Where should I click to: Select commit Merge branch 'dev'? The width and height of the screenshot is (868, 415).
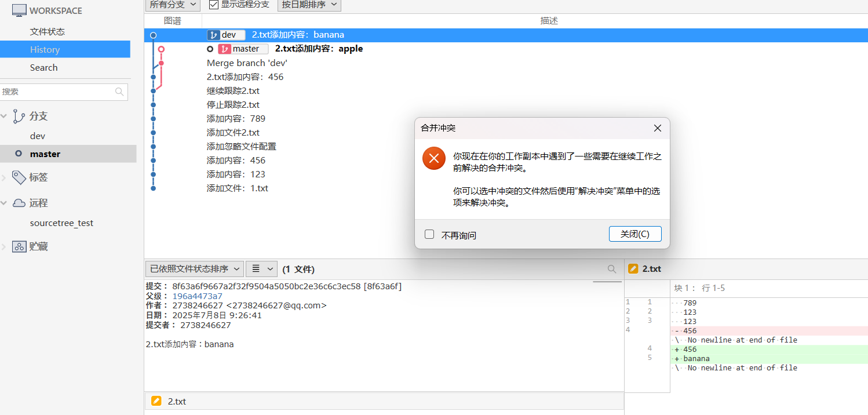(506, 63)
